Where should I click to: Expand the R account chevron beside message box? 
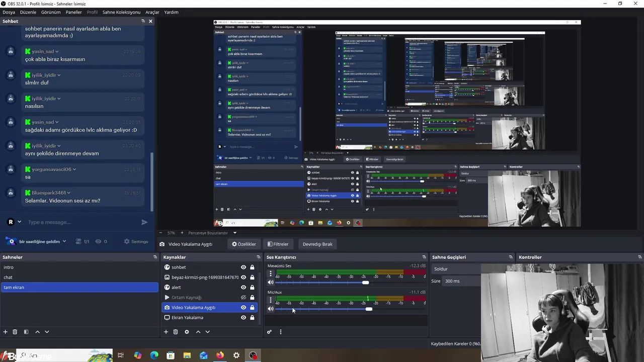click(20, 222)
